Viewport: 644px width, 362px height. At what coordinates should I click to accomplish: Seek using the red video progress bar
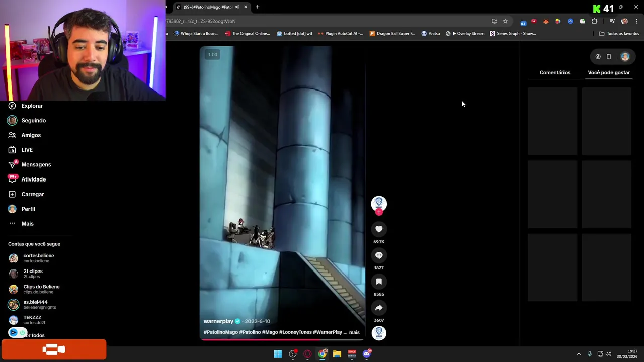pyautogui.click(x=282, y=339)
